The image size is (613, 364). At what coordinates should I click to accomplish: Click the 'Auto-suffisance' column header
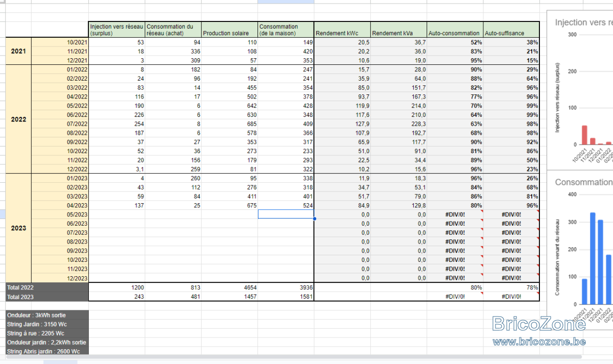pyautogui.click(x=511, y=30)
